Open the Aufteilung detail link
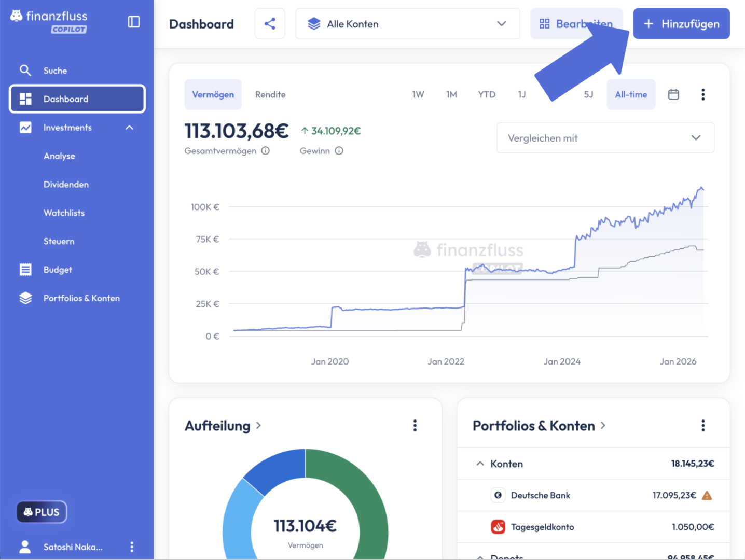The height and width of the screenshot is (560, 745). [x=223, y=426]
